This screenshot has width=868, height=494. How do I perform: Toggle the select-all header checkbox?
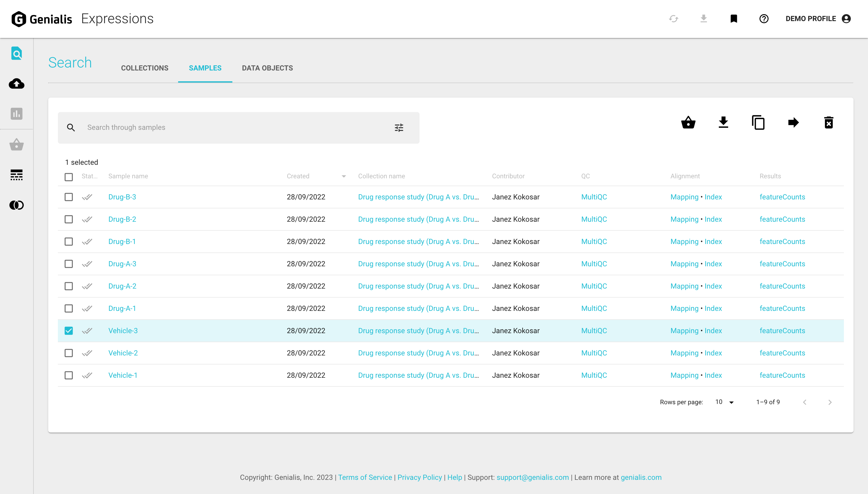(69, 177)
